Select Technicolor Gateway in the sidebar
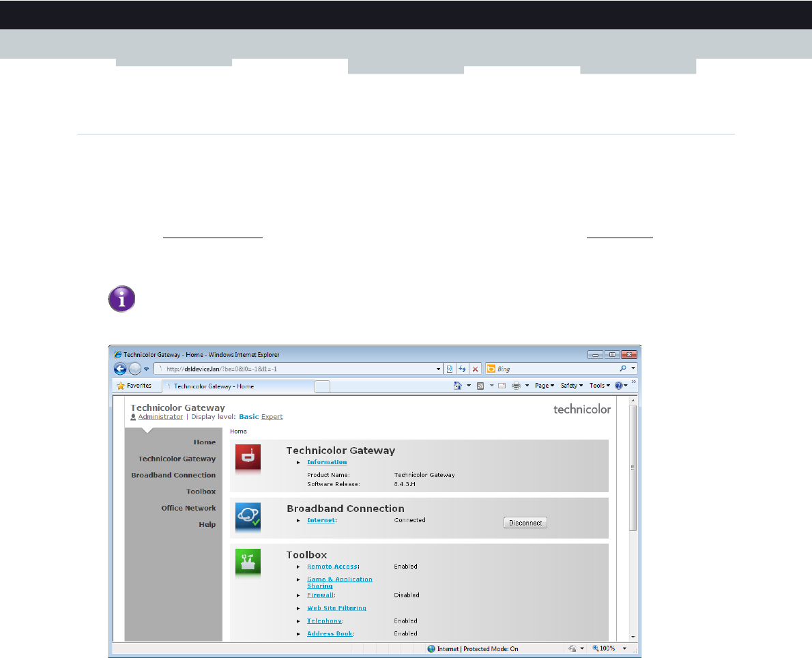812x658 pixels. [x=177, y=459]
